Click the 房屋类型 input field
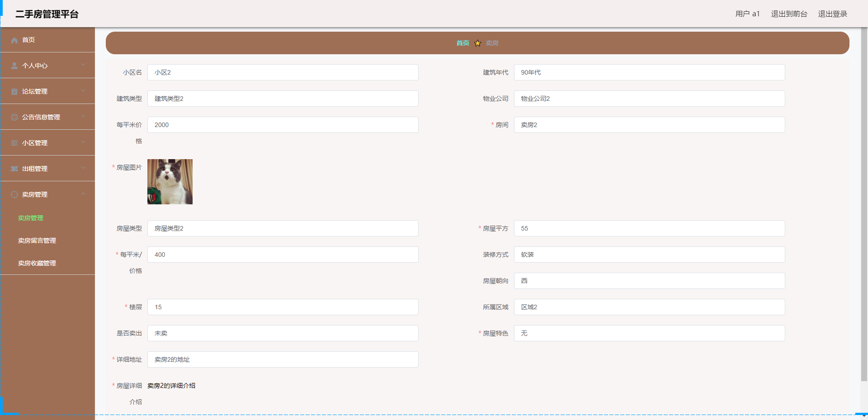The image size is (868, 420). click(283, 228)
